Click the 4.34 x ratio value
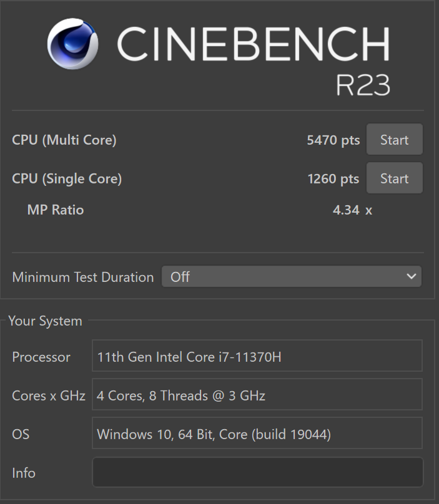The height and width of the screenshot is (504, 439). [352, 210]
